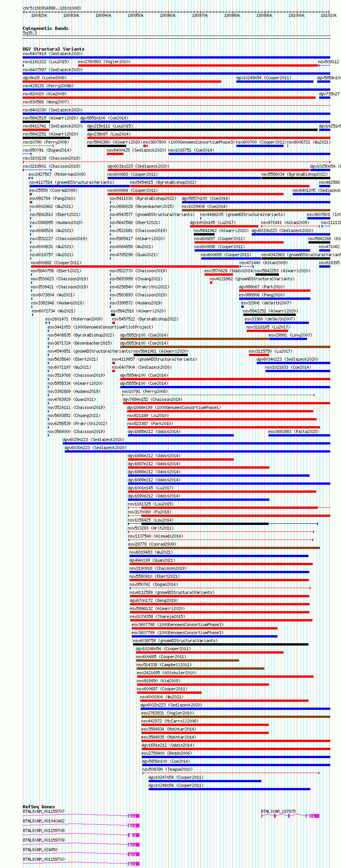Click the 180950k ruler position
This screenshot has width=341, height=868.
click(x=136, y=15)
